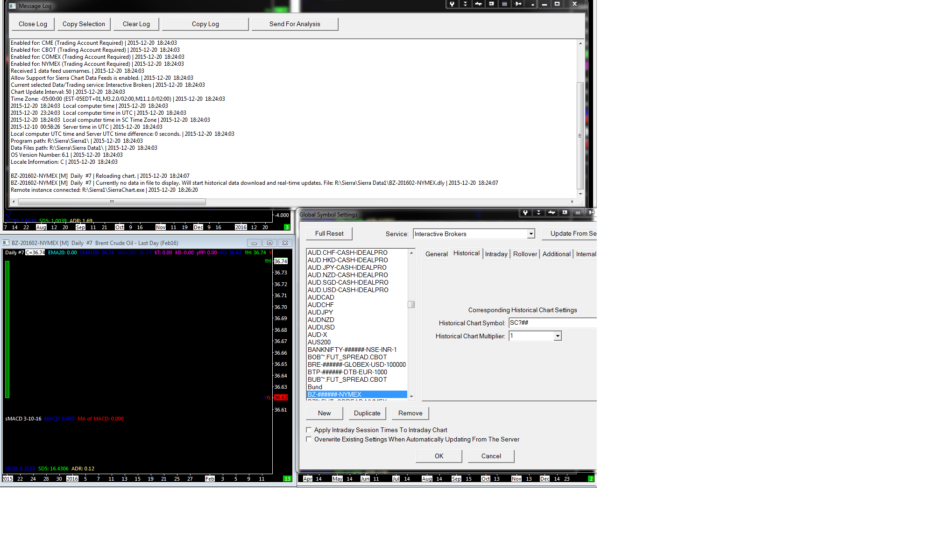Open the Service dropdown for Interactive Brokers
The height and width of the screenshot is (560, 934).
pos(531,234)
